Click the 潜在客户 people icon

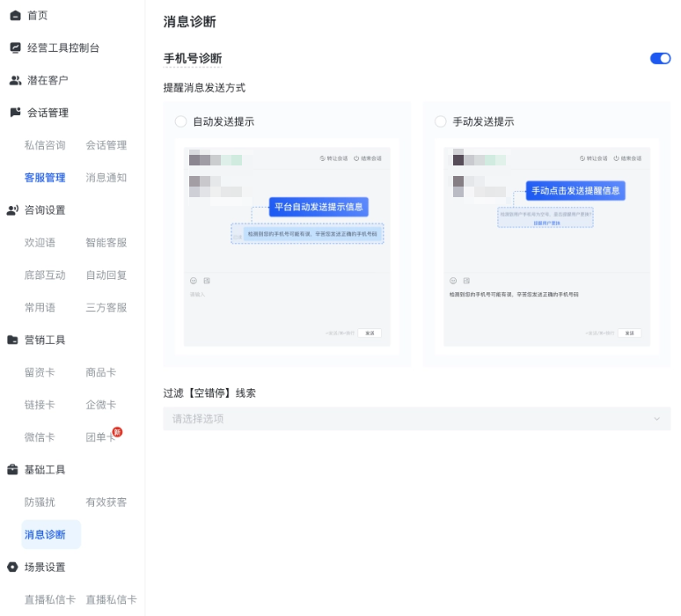(15, 80)
